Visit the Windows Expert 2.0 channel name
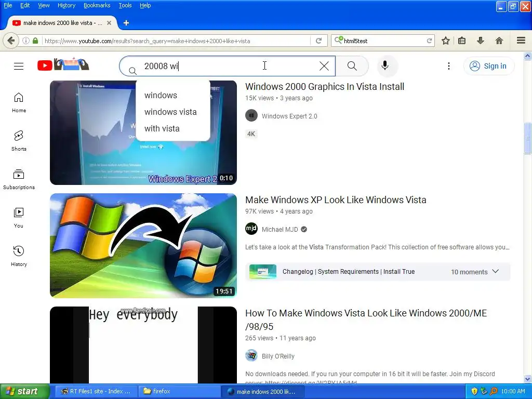The image size is (532, 399). [x=289, y=116]
